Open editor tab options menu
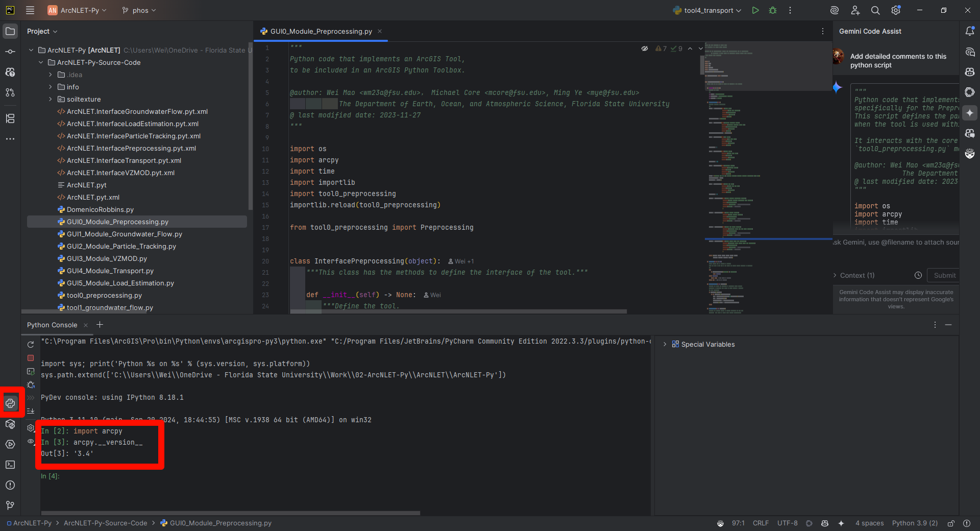Image resolution: width=980 pixels, height=531 pixels. click(822, 31)
